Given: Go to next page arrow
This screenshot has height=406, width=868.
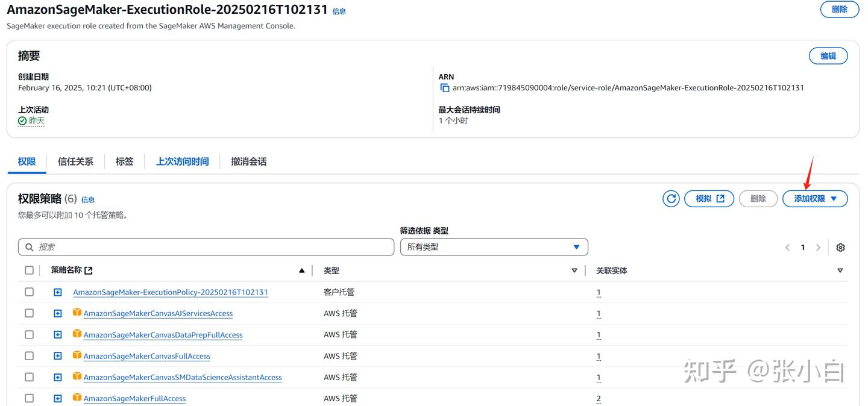Looking at the screenshot, I should point(818,248).
